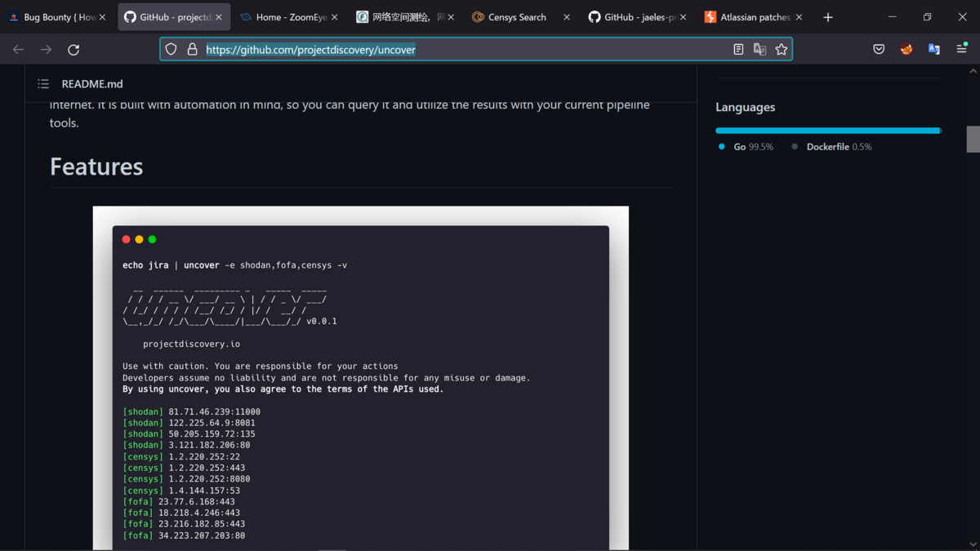Open the fox extension icon in the toolbar
The image size is (980, 551).
(x=906, y=50)
